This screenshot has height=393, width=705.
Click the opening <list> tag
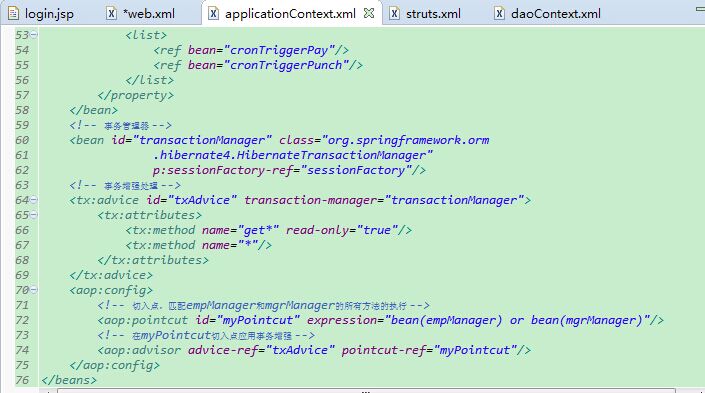pos(146,35)
